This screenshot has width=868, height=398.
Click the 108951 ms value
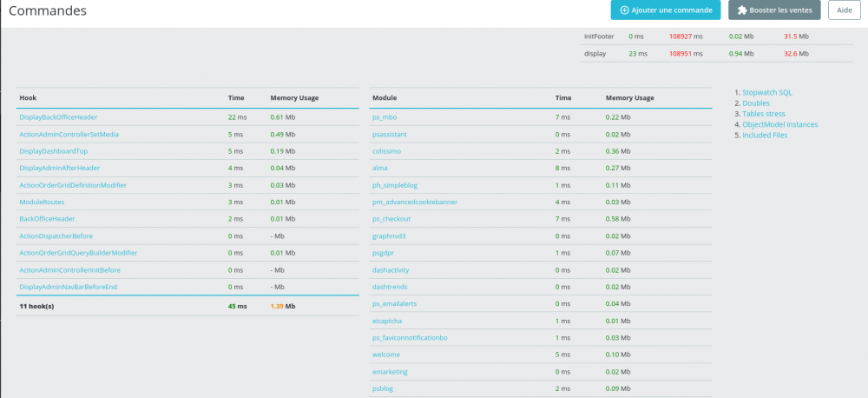(x=686, y=54)
